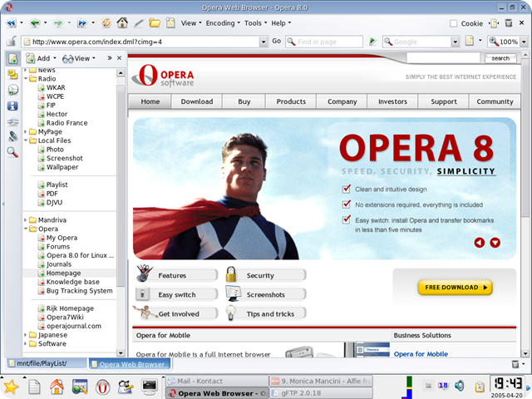Image resolution: width=532 pixels, height=399 pixels.
Task: Open the Help menu
Action: (281, 23)
